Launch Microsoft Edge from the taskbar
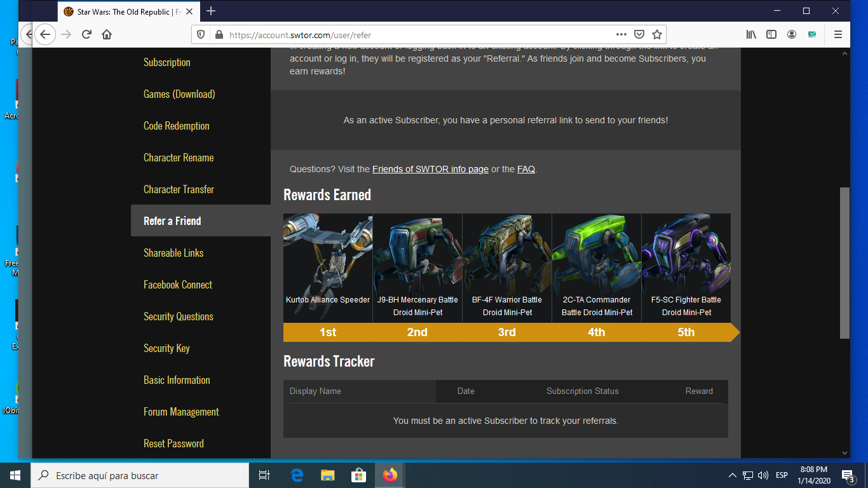Viewport: 868px width, 488px height. click(297, 475)
